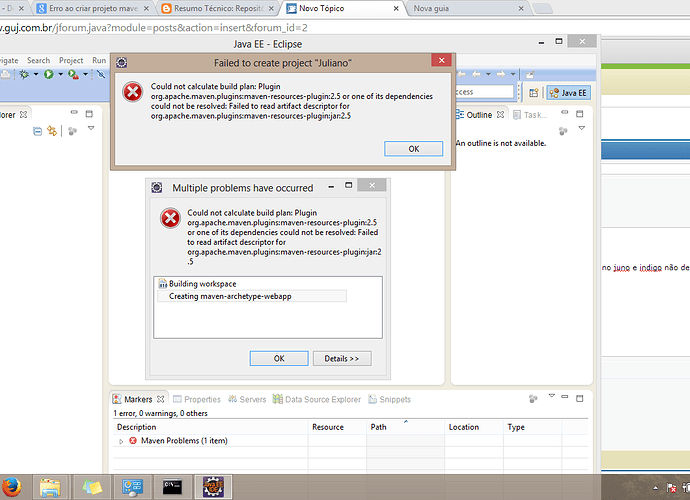Switch to the Nova guia browser tab
Image resolution: width=690 pixels, height=500 pixels.
(x=468, y=8)
